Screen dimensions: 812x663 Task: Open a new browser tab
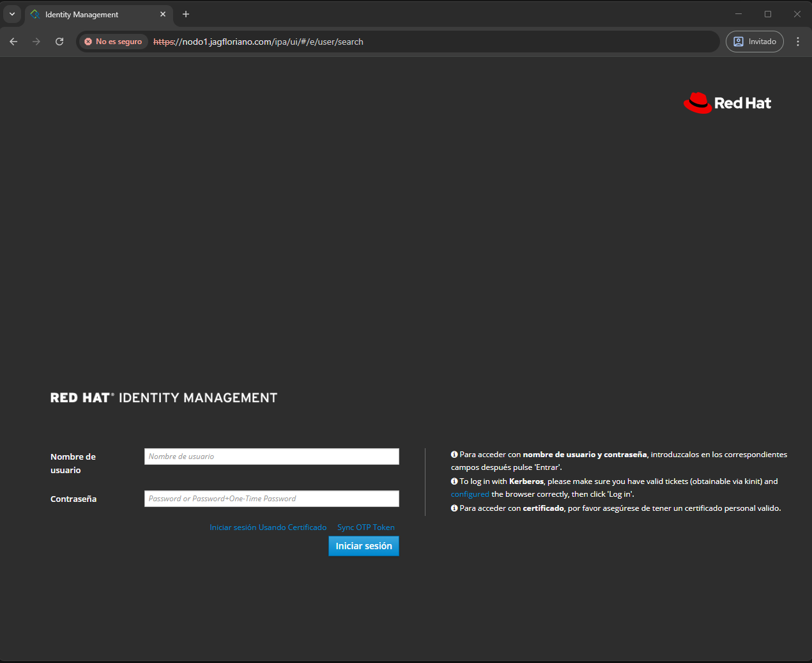pyautogui.click(x=186, y=14)
